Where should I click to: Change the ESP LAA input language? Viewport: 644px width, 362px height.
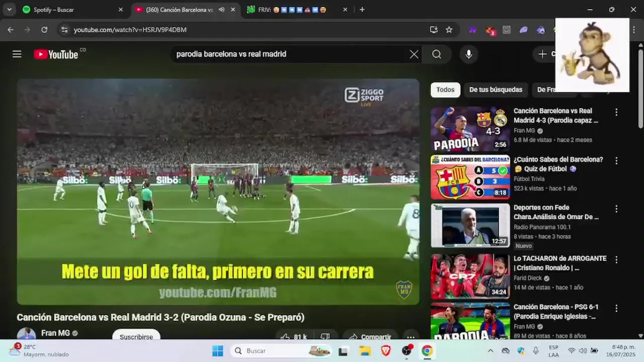[554, 350]
